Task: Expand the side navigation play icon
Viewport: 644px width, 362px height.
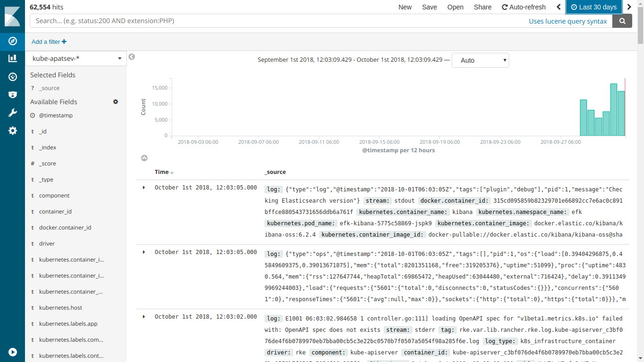Action: (12, 352)
